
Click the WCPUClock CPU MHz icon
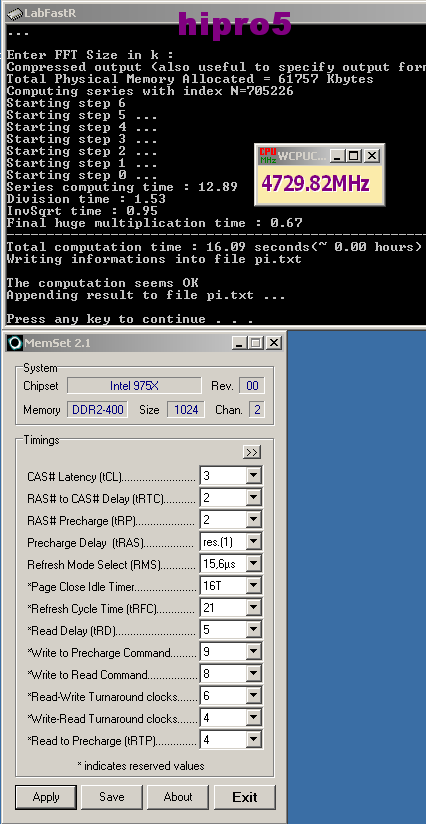click(268, 156)
